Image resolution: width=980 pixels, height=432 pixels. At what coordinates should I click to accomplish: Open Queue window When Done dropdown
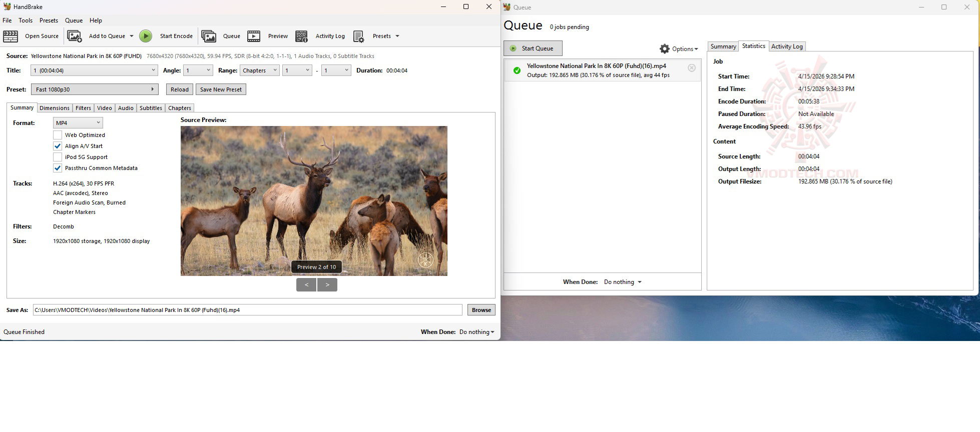click(x=623, y=282)
